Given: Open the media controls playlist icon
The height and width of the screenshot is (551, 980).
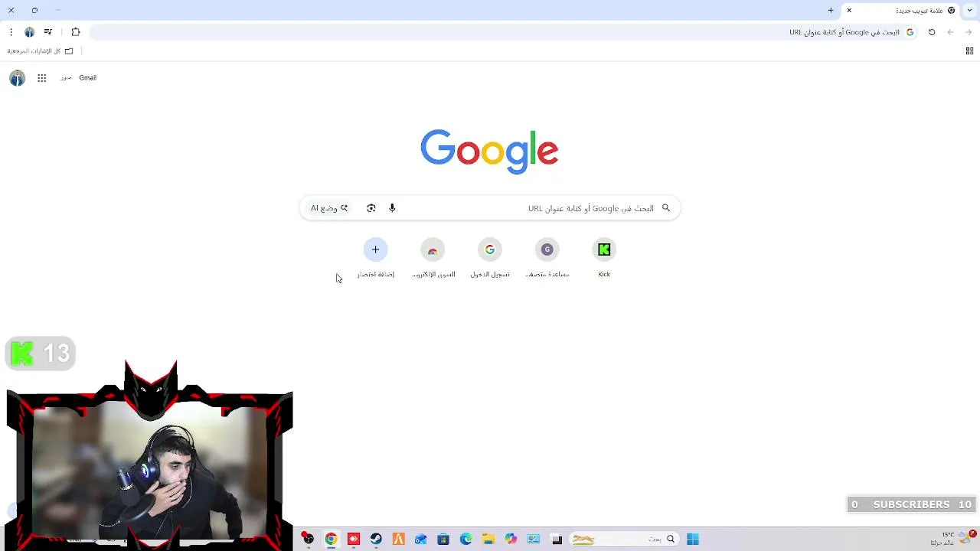Looking at the screenshot, I should [x=48, y=32].
